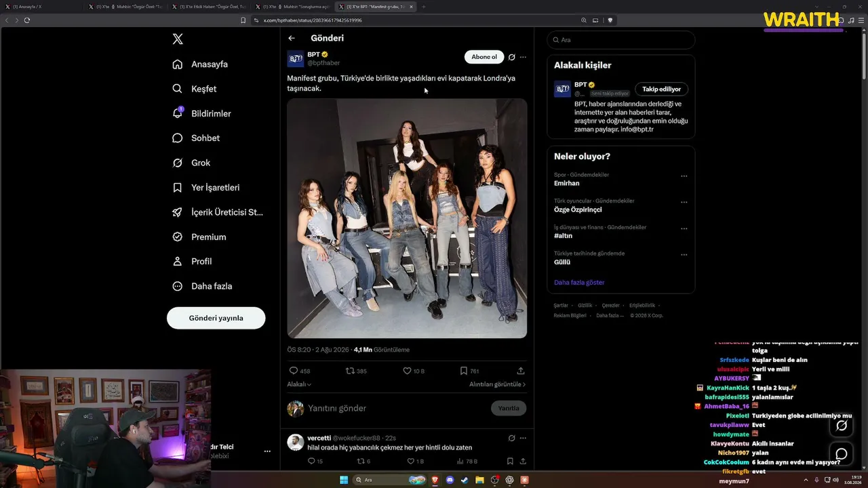
Task: Open Steam from the taskbar
Action: 465,480
